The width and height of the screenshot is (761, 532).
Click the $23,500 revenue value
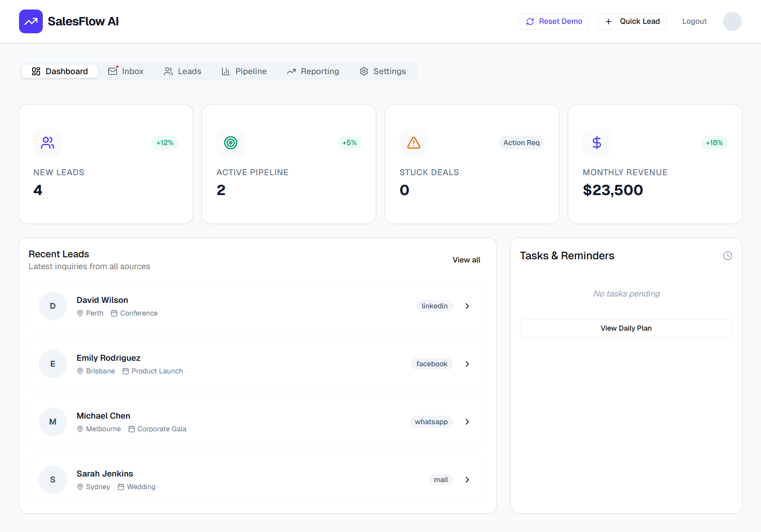613,190
